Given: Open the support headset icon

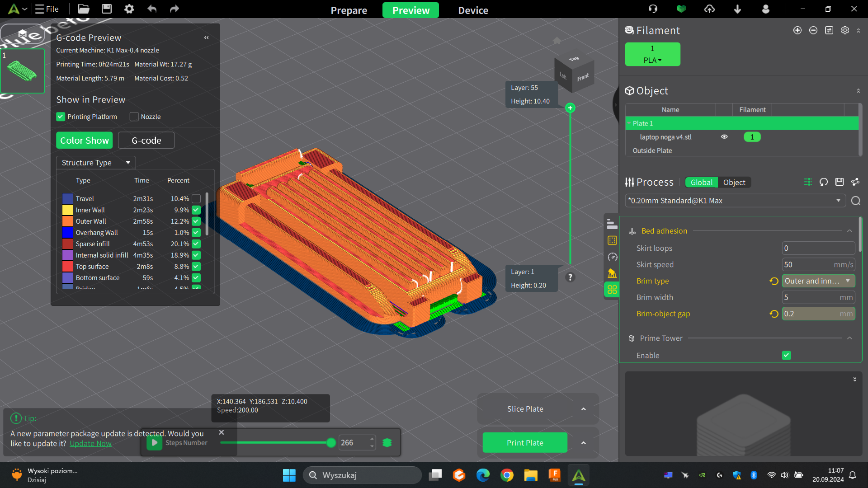Looking at the screenshot, I should (x=653, y=9).
